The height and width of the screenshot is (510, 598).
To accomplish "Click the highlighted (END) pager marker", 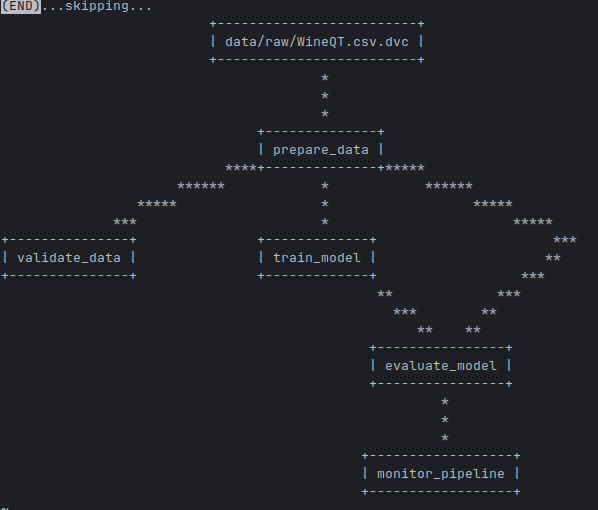I will click(21, 6).
